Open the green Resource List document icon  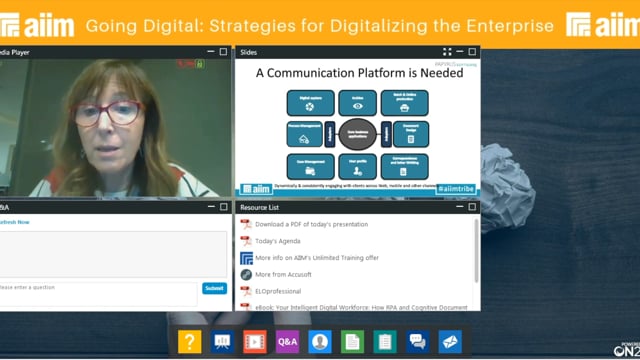tap(352, 342)
